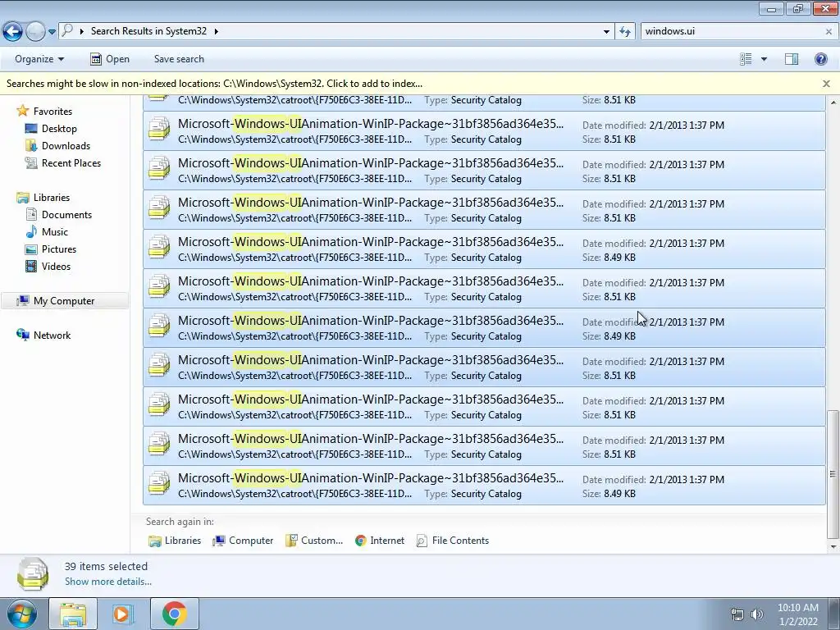The height and width of the screenshot is (630, 840).
Task: Open the Music library
Action: [x=55, y=232]
